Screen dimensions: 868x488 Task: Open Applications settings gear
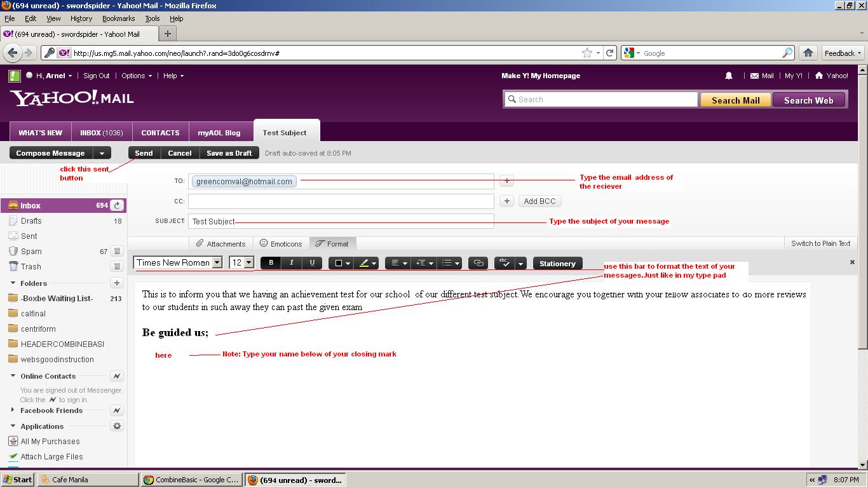tap(117, 426)
